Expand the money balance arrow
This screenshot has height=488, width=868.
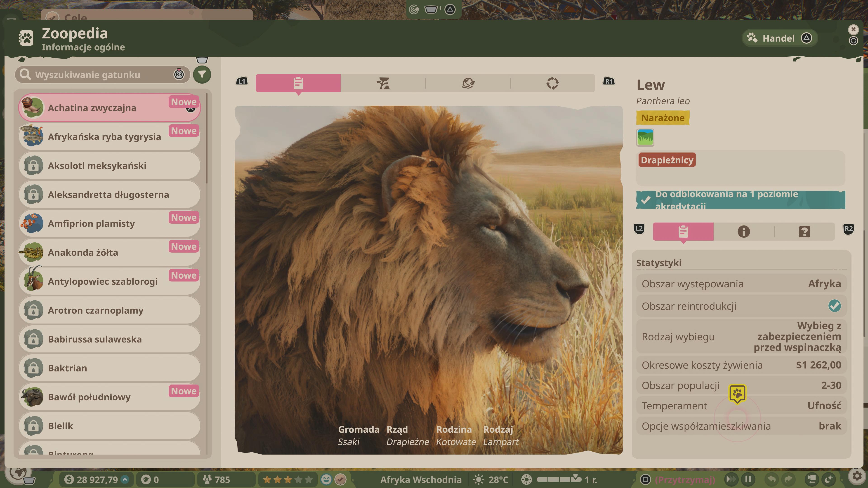(x=125, y=479)
